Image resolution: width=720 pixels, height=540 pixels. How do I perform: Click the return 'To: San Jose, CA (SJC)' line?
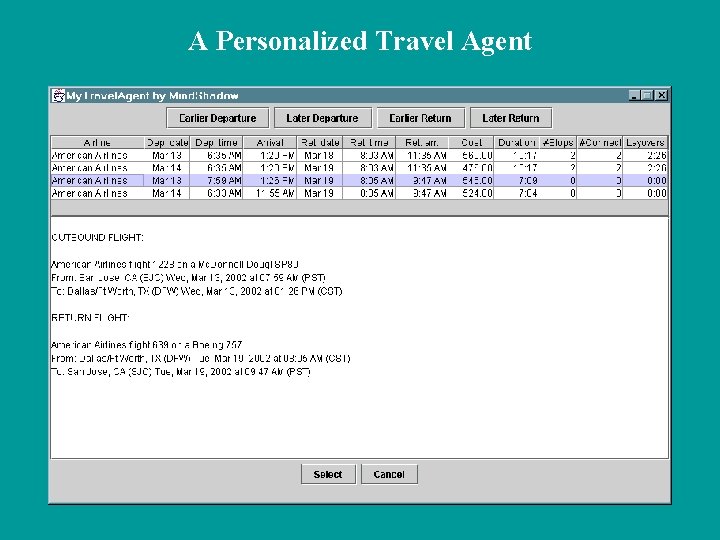click(x=181, y=371)
